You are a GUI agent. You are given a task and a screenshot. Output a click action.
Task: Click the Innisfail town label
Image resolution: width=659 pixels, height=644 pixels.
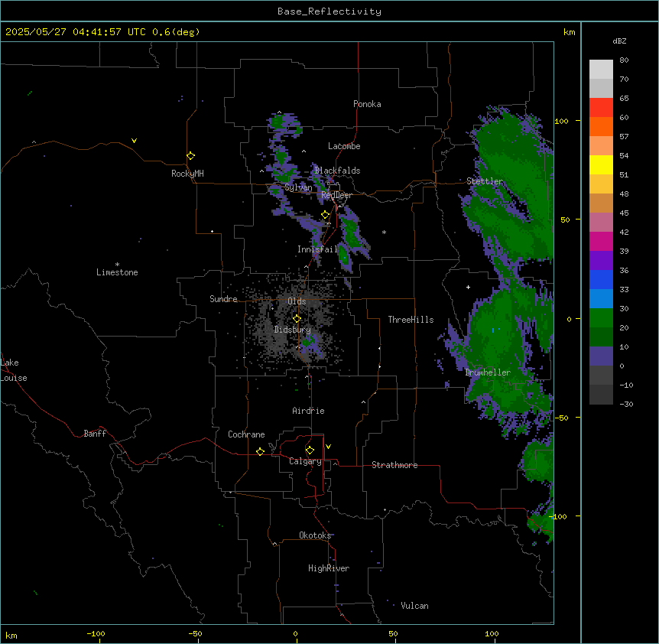pyautogui.click(x=317, y=249)
